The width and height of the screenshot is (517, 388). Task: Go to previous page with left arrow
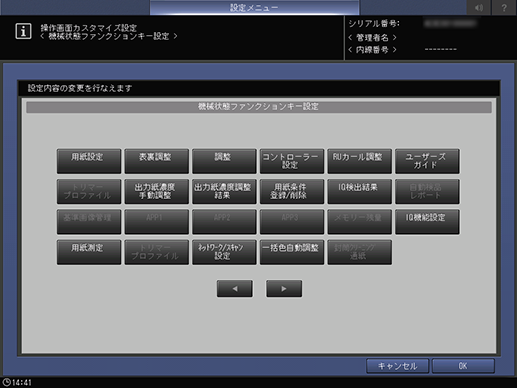coord(235,289)
